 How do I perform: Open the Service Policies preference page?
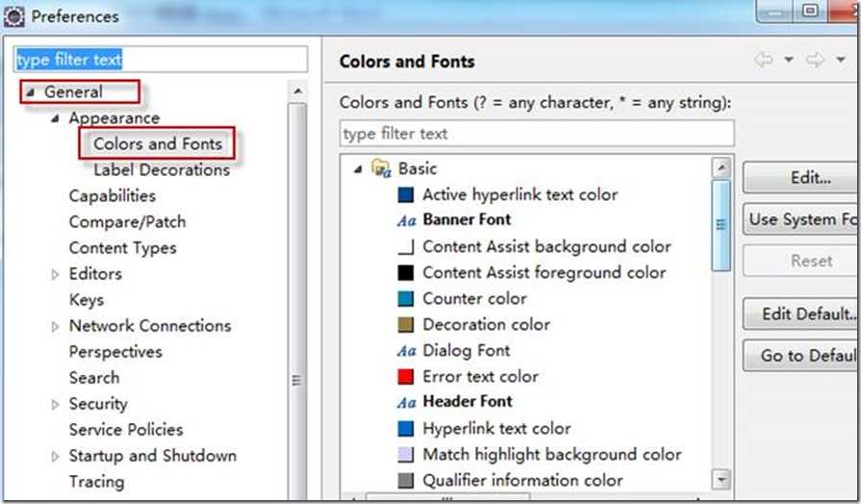[x=126, y=430]
